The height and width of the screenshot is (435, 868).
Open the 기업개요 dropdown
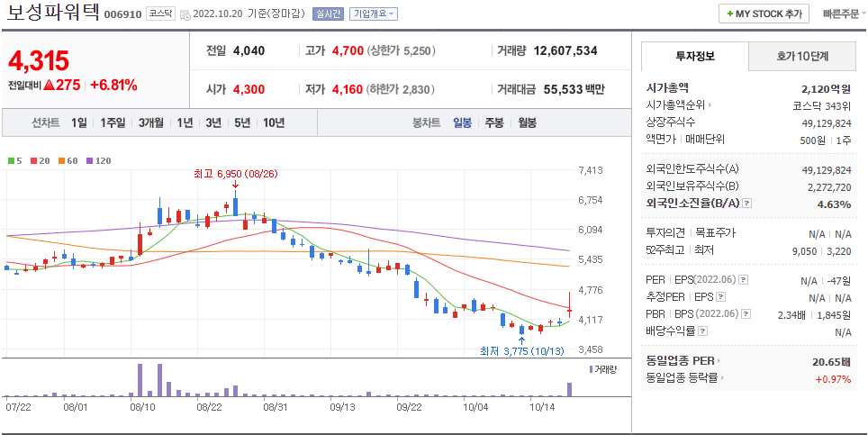(374, 14)
